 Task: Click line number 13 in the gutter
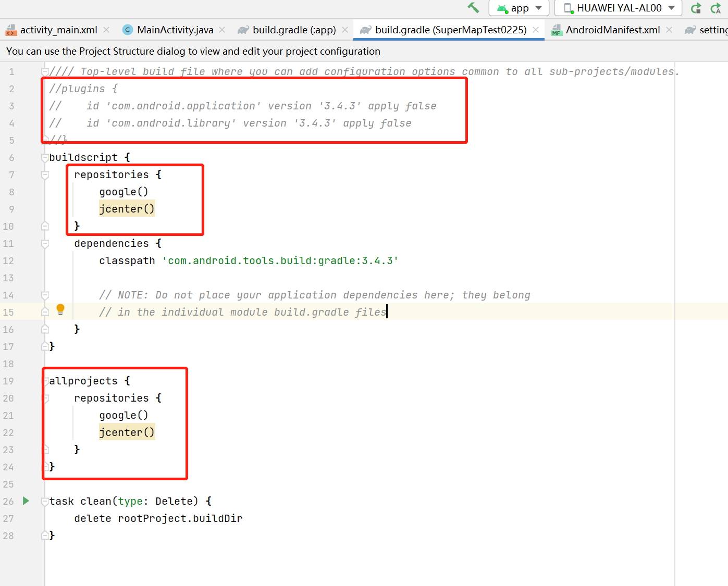pos(8,278)
